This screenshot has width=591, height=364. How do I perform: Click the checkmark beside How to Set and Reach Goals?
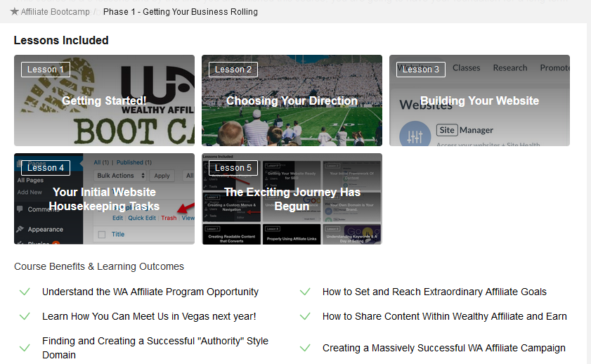(x=305, y=292)
